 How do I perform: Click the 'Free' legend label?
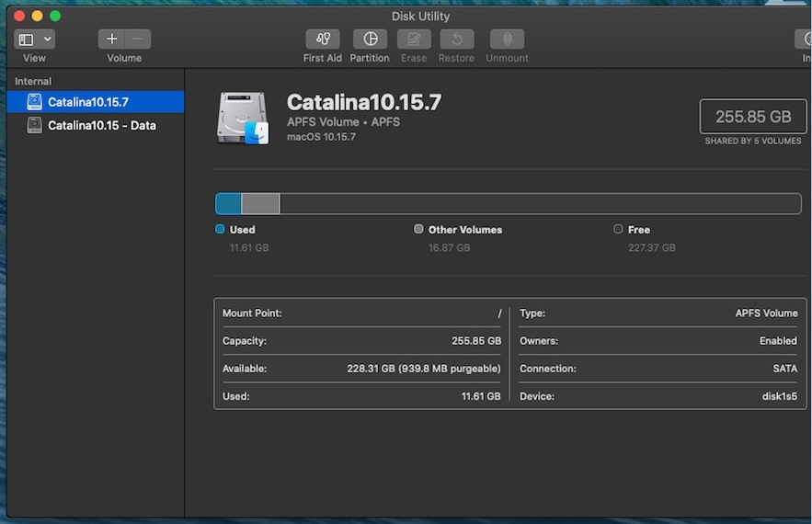(x=639, y=230)
